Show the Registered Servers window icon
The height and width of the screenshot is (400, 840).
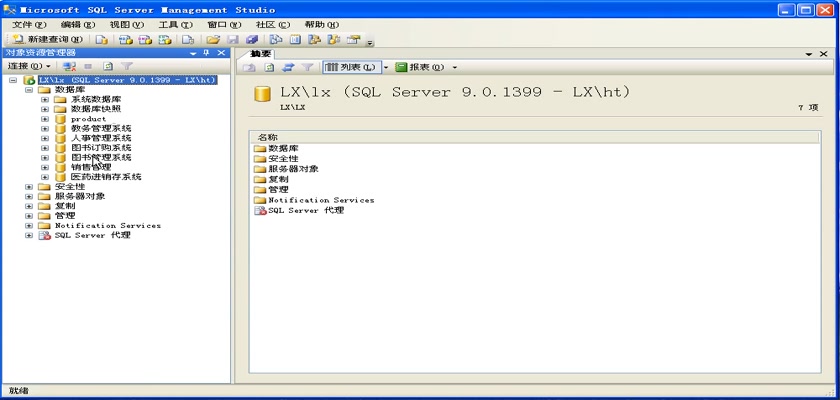click(x=276, y=39)
